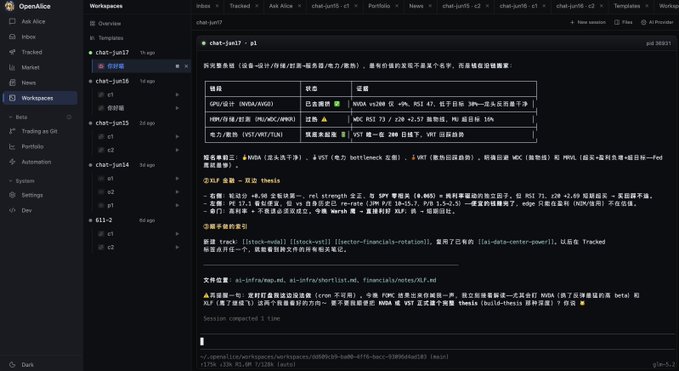Close the News tab
679x371 pixels.
tap(430, 6)
